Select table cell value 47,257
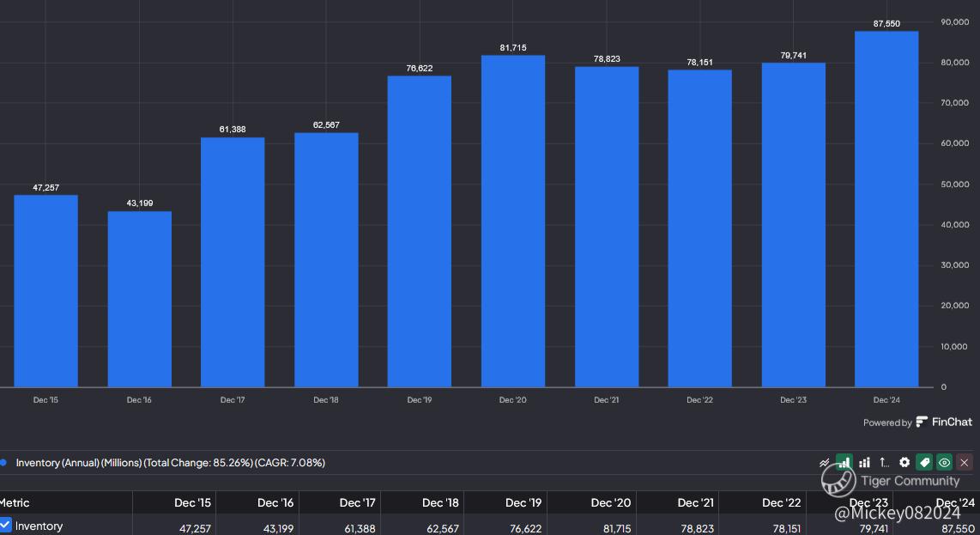Viewport: 980px width, 535px height. [195, 529]
